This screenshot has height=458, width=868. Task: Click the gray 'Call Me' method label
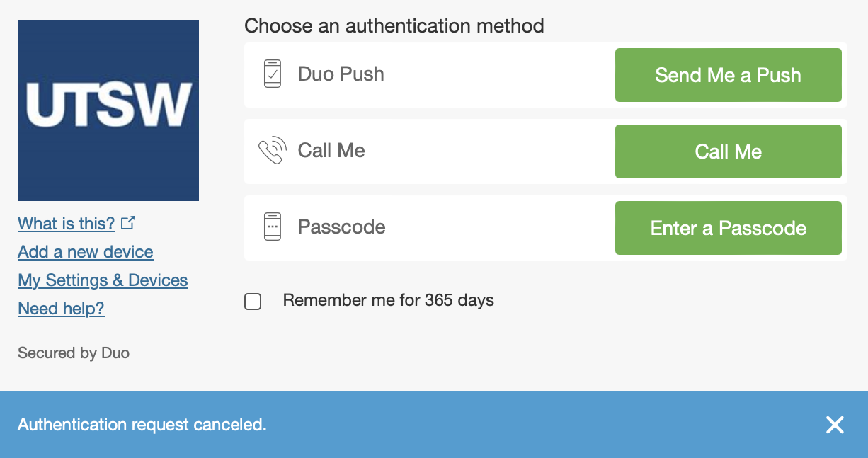pos(331,151)
